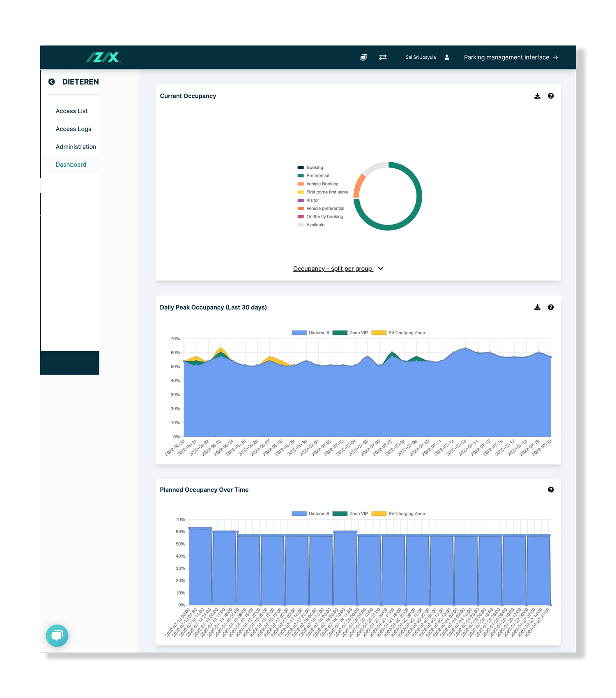616x698 pixels.
Task: Open the chat support bubble
Action: 57,636
